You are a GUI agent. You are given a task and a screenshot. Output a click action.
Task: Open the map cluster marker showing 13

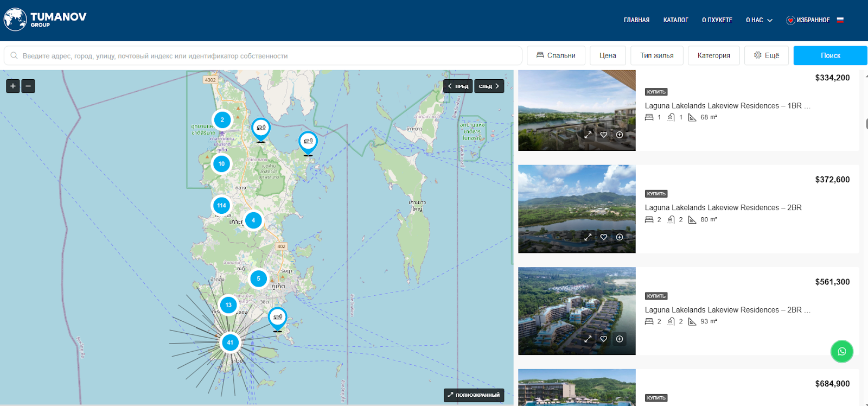tap(228, 304)
